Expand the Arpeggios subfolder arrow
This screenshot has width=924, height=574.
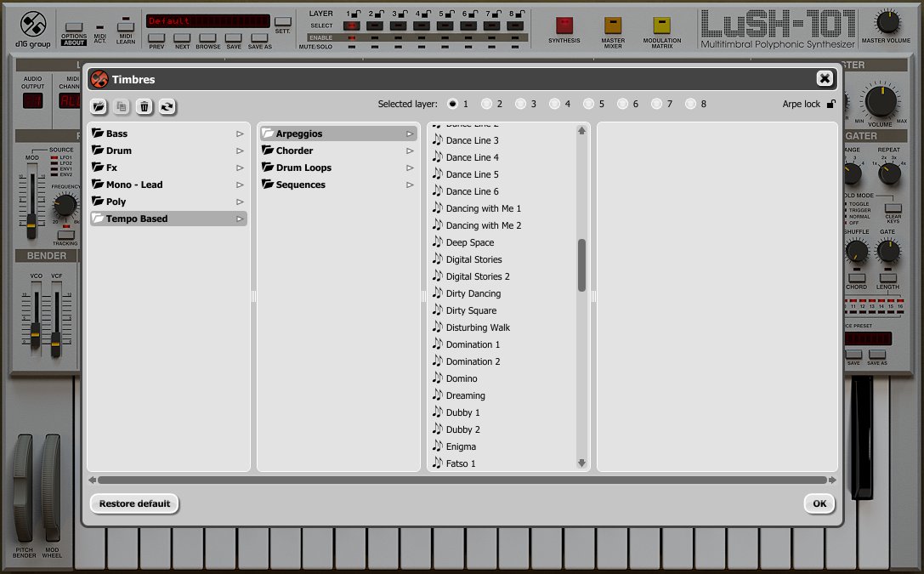[410, 134]
